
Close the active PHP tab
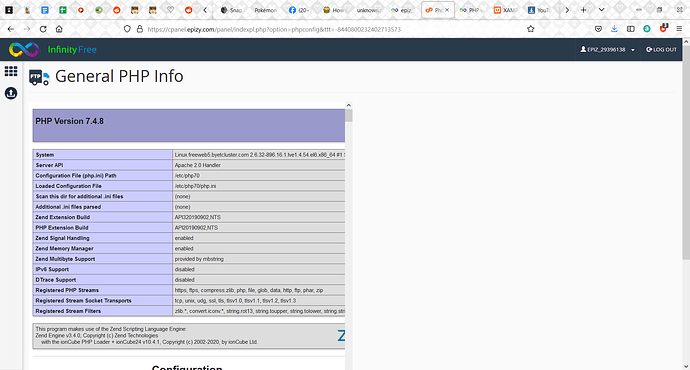click(447, 10)
